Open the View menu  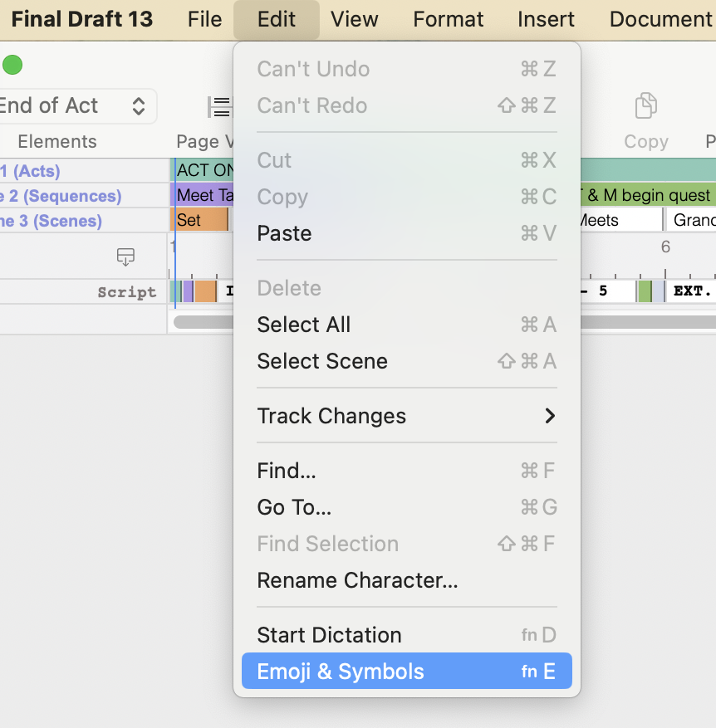[354, 18]
